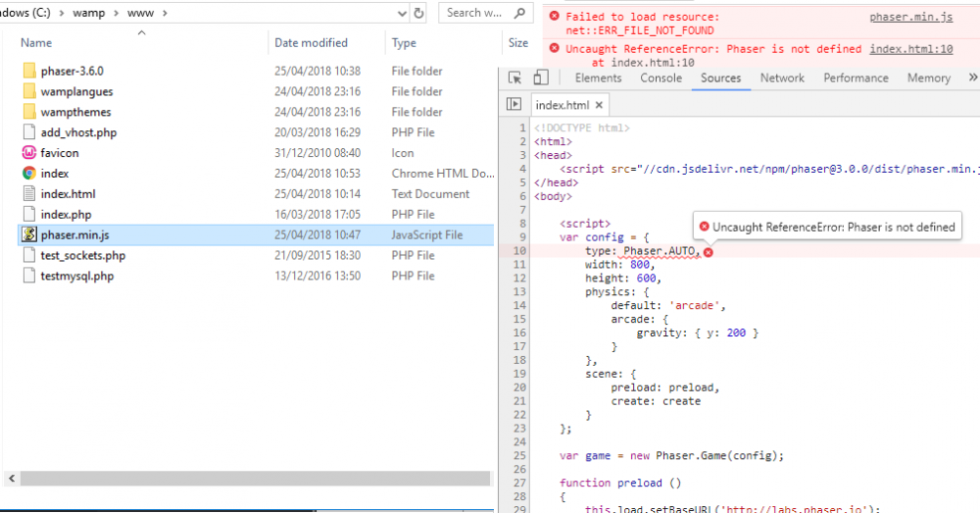Click the wamp breadcrumb in the address bar
This screenshot has height=513, width=980.
89,13
